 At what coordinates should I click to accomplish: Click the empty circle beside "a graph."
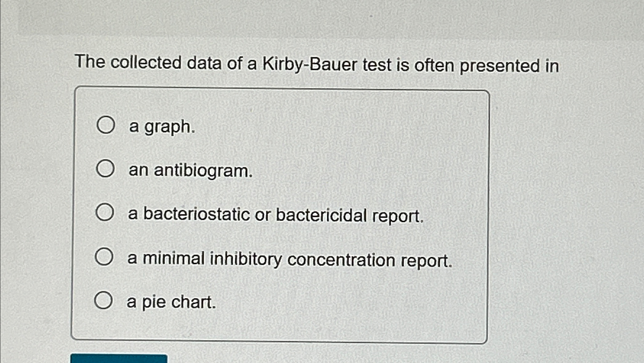[105, 126]
